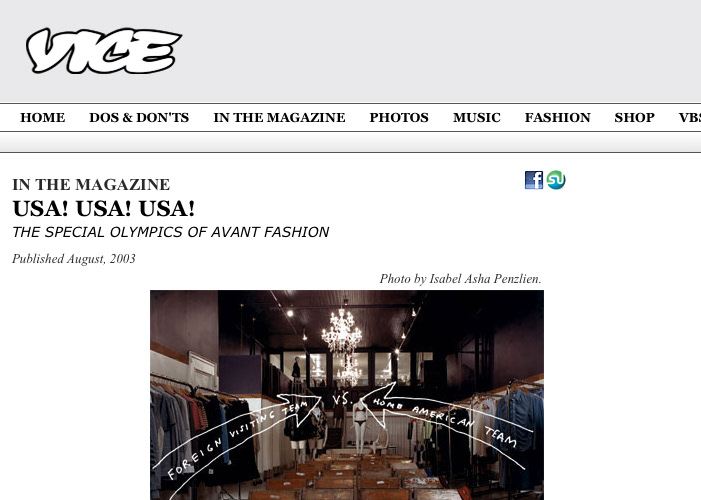Share the article via the Facebook icon
This screenshot has width=701, height=500.
[534, 180]
